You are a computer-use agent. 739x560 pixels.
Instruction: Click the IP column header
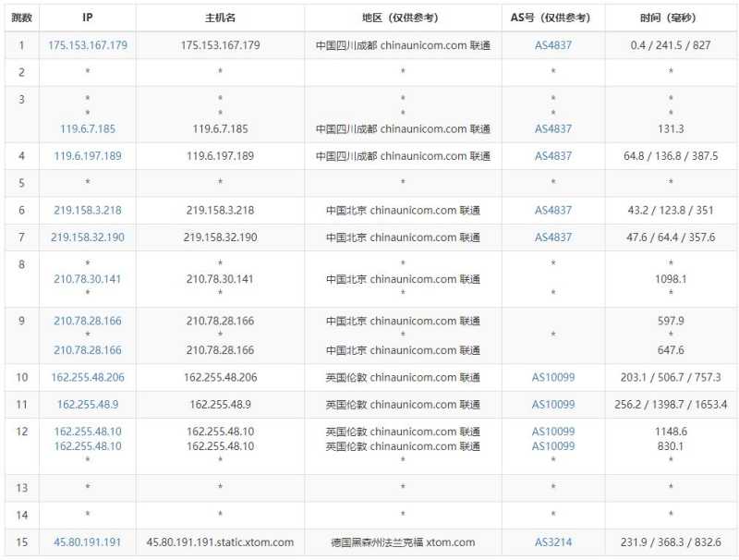point(87,16)
